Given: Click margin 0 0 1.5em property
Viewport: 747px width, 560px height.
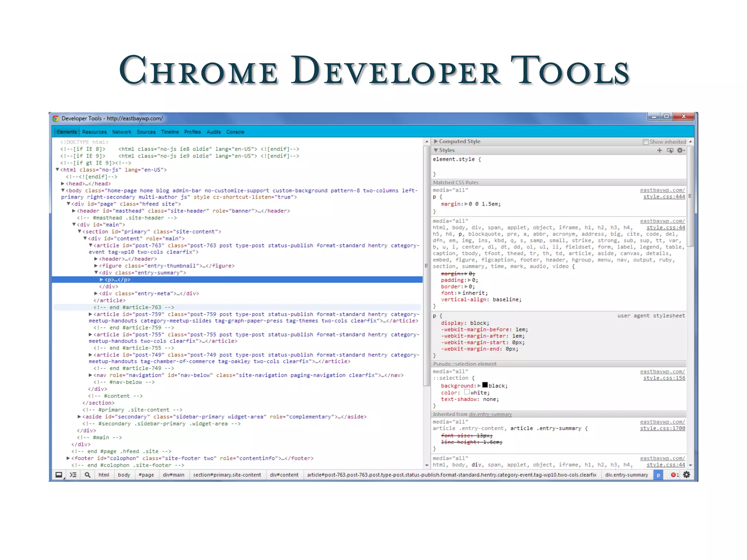Looking at the screenshot, I should (x=471, y=204).
